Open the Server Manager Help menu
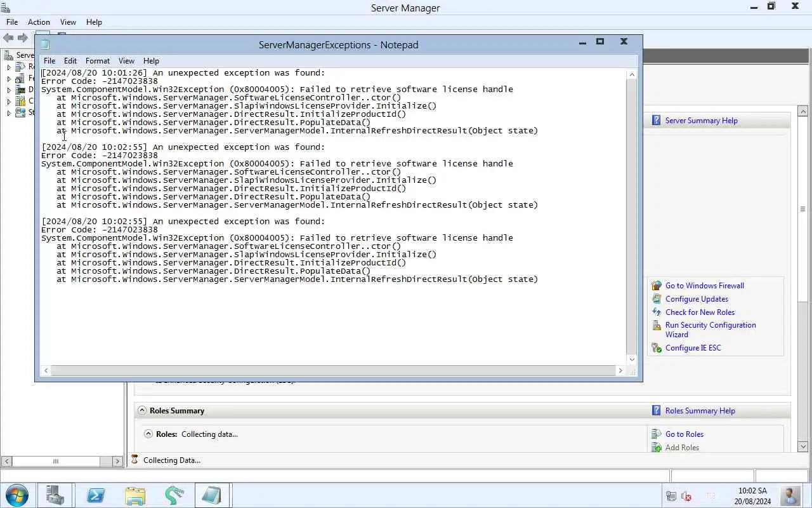The height and width of the screenshot is (508, 812). pyautogui.click(x=94, y=22)
